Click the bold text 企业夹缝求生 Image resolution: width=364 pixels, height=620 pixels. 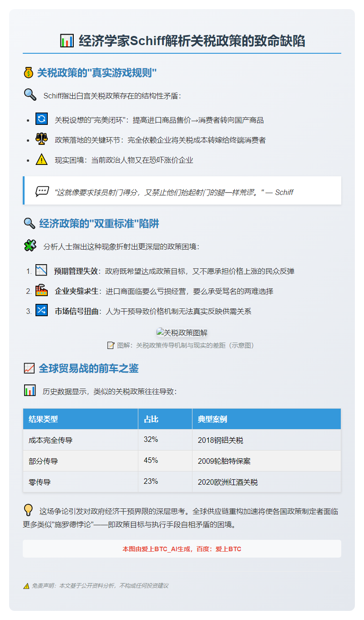click(76, 291)
